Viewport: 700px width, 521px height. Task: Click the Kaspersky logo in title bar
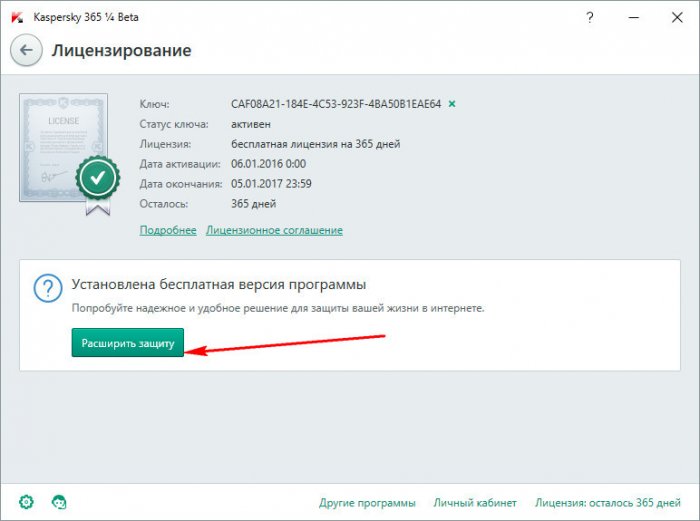pos(17,17)
